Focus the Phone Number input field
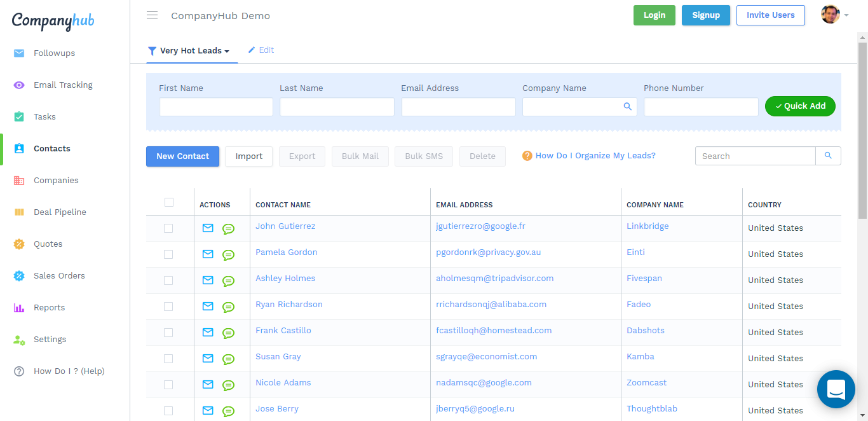Screen dimensions: 868x421 click(x=701, y=107)
